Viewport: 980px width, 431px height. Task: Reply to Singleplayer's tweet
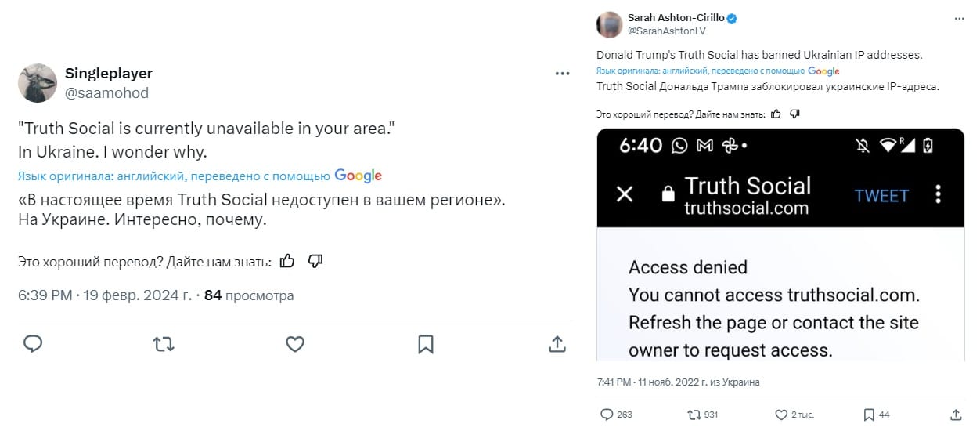tap(33, 343)
